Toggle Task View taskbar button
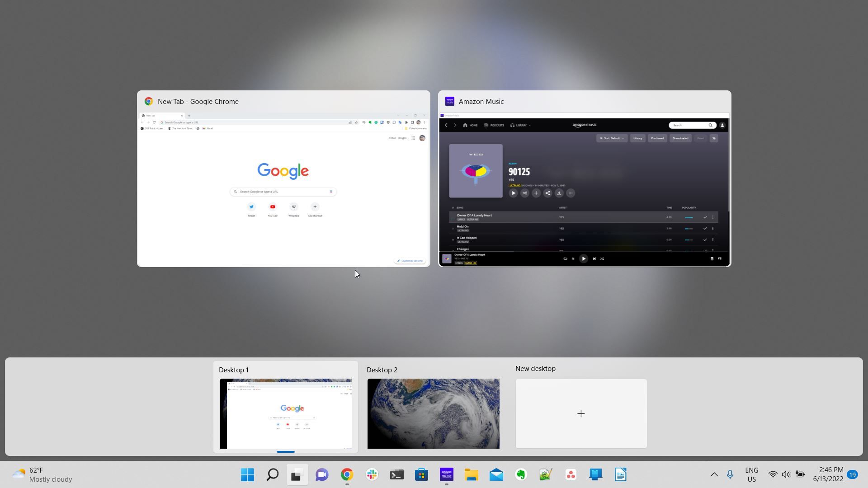This screenshot has width=868, height=488. coord(297,474)
